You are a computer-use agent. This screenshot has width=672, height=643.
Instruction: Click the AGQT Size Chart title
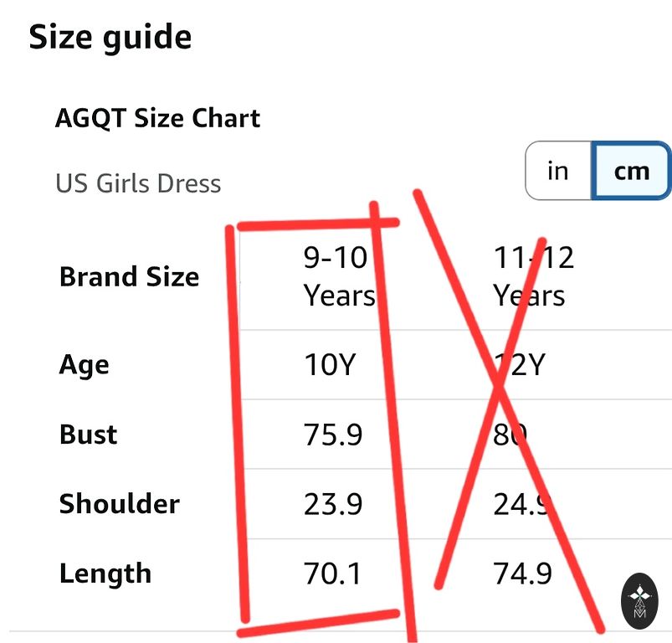point(157,118)
